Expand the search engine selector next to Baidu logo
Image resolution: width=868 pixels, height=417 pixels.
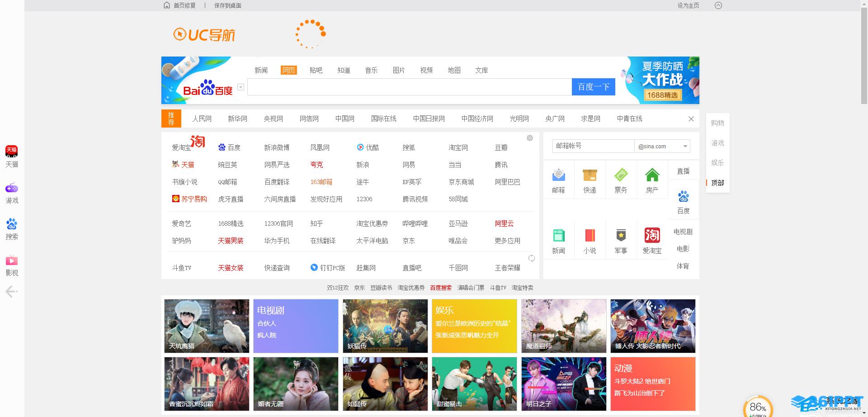click(241, 87)
